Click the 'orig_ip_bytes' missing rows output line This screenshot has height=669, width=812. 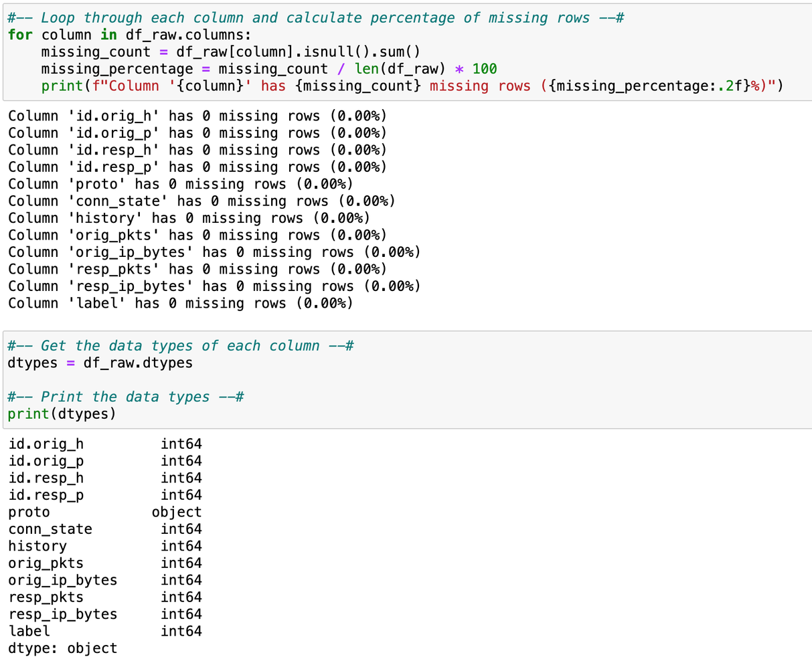(214, 252)
